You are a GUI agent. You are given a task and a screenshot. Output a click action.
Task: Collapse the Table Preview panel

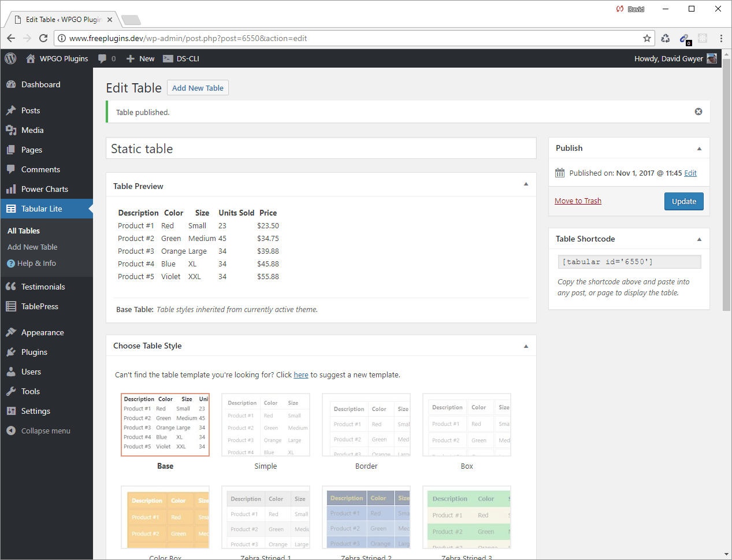tap(526, 184)
